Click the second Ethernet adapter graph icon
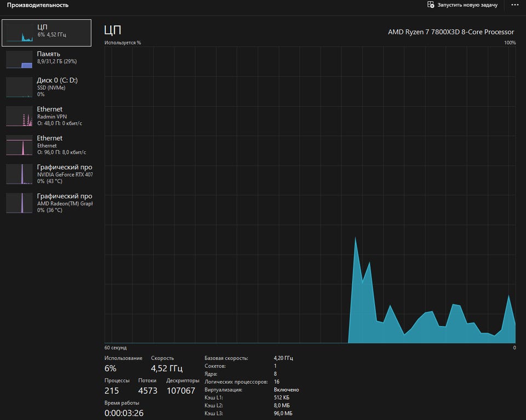The height and width of the screenshot is (420, 526). click(x=20, y=146)
